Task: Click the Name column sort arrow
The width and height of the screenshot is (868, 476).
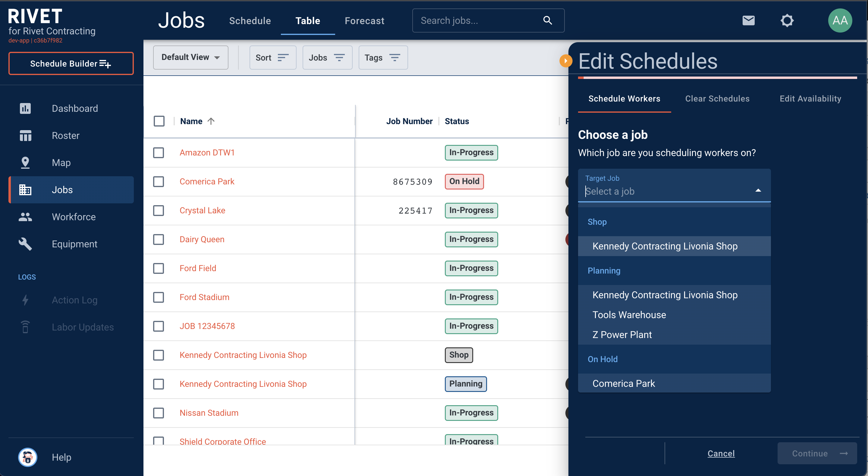Action: point(211,121)
